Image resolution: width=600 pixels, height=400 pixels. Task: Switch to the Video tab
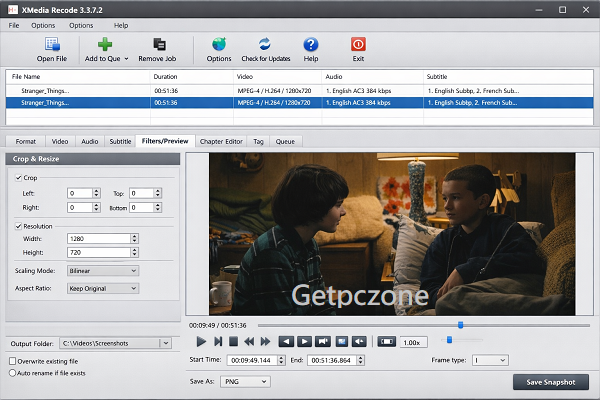click(x=60, y=141)
